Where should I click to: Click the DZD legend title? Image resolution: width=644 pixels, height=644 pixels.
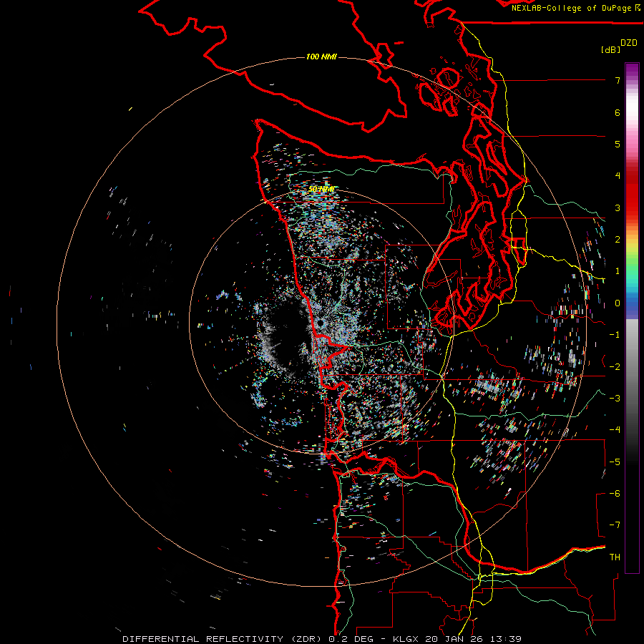point(629,43)
